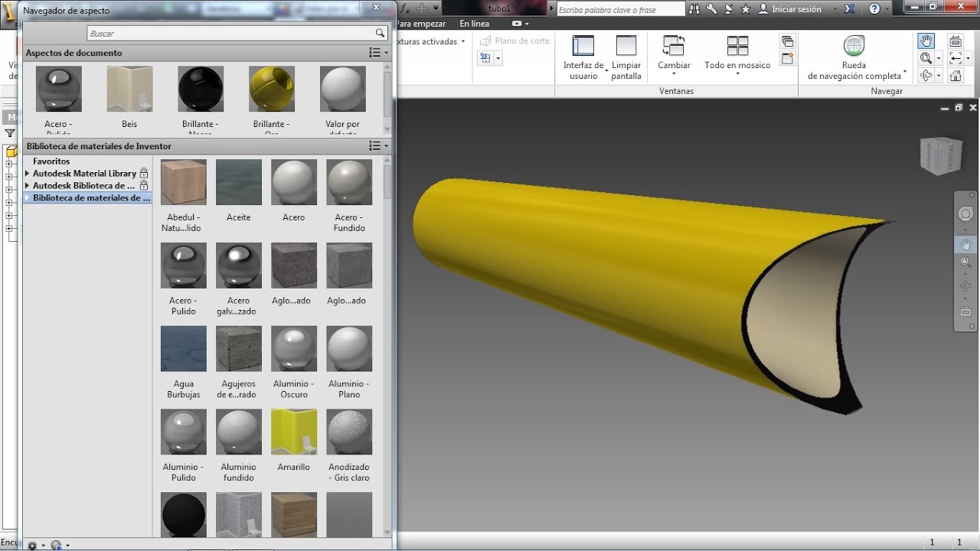
Task: Choose the Aceite material swatch
Action: pyautogui.click(x=239, y=182)
